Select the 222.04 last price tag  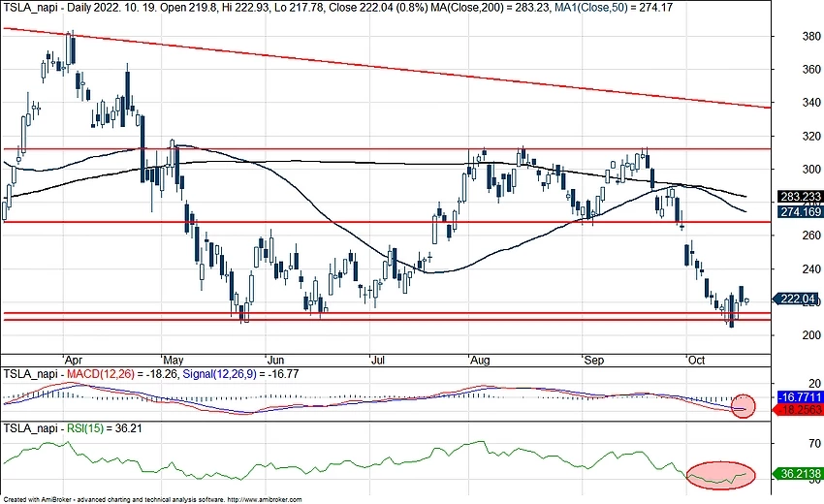[797, 299]
